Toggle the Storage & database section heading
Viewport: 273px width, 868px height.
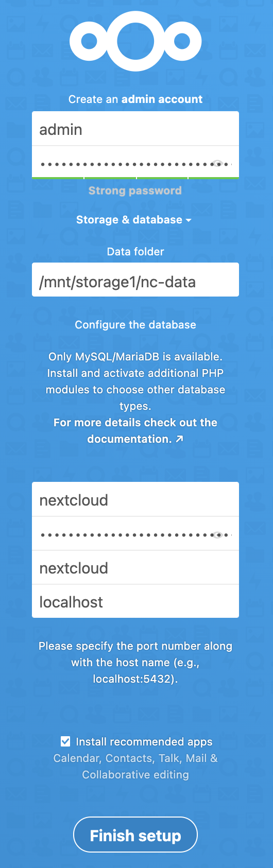[x=134, y=220]
